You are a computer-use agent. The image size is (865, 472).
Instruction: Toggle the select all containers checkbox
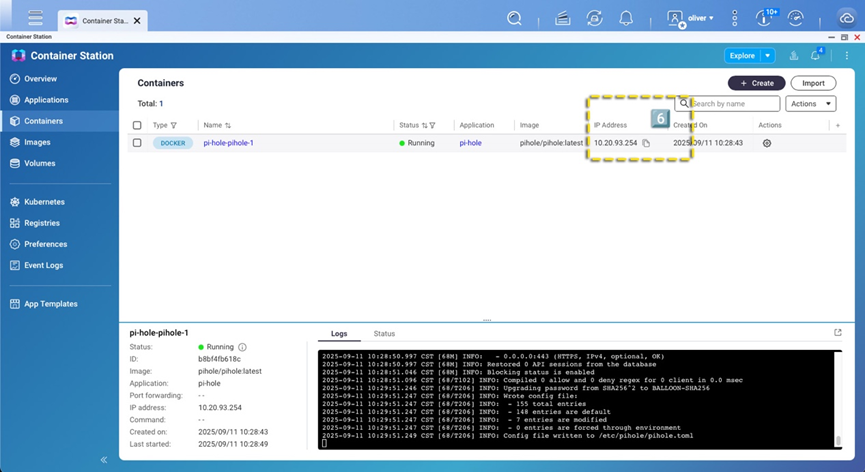point(137,125)
